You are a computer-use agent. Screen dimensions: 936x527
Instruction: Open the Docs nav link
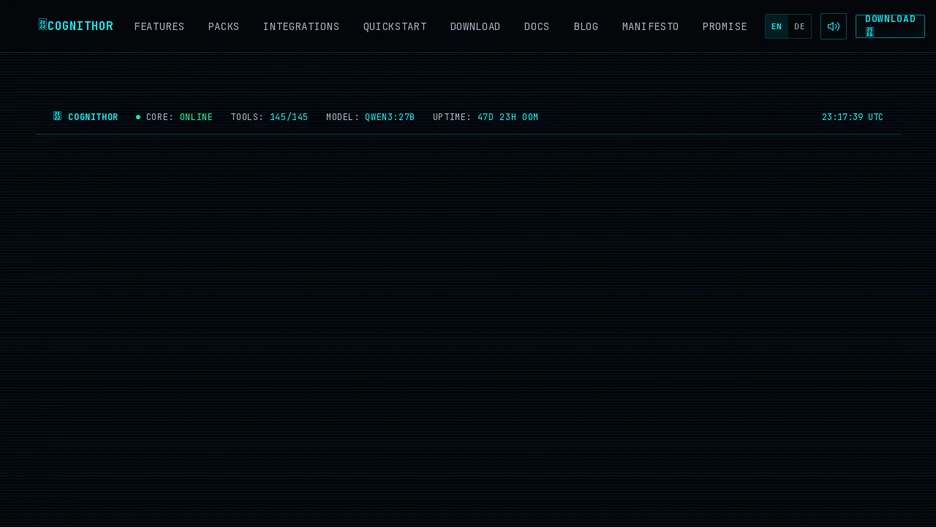click(x=537, y=26)
